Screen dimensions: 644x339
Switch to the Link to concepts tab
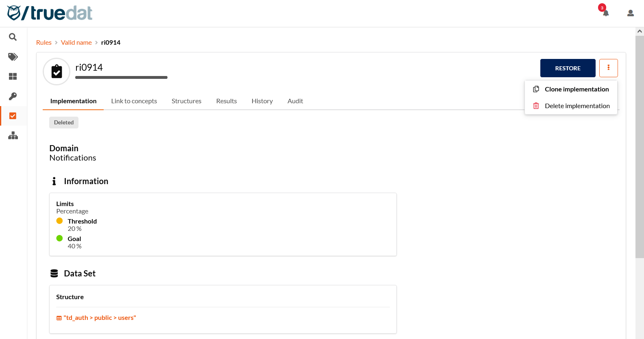(x=134, y=101)
